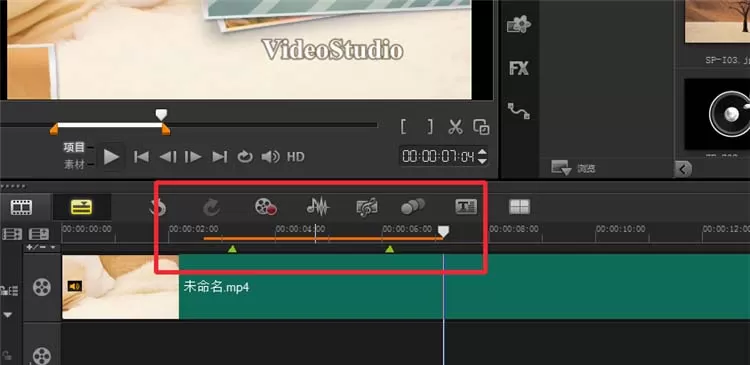The width and height of the screenshot is (750, 365).
Task: Jump to the start with Home button
Action: [x=141, y=156]
